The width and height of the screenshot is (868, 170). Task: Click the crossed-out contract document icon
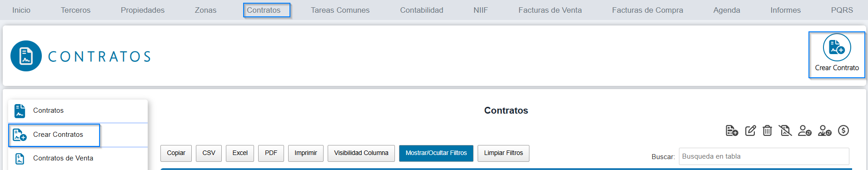[x=785, y=131]
